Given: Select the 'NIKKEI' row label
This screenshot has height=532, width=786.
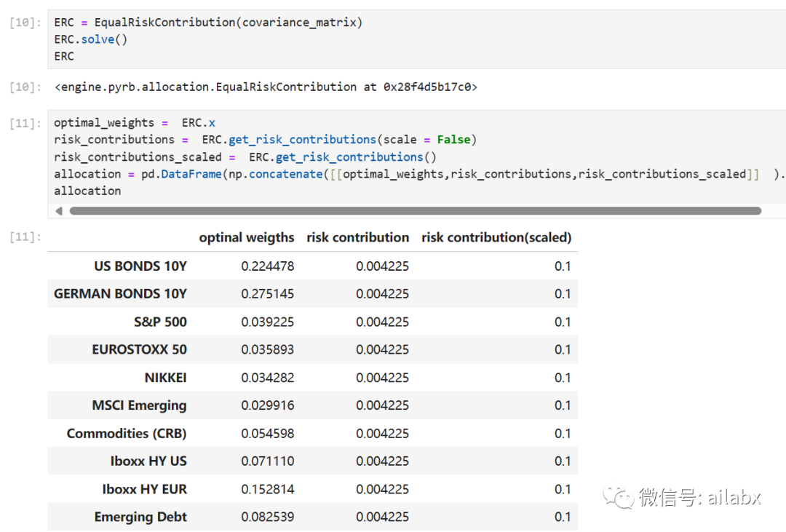Looking at the screenshot, I should tap(165, 378).
